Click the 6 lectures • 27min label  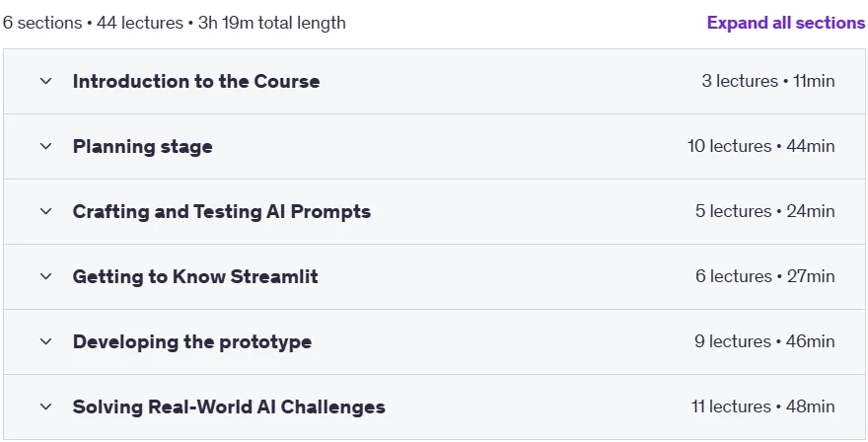765,276
